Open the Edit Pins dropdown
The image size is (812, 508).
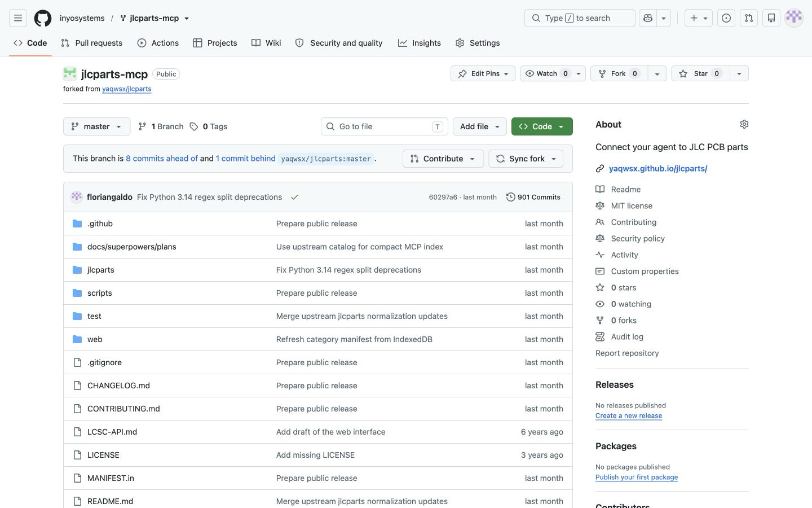pos(483,73)
